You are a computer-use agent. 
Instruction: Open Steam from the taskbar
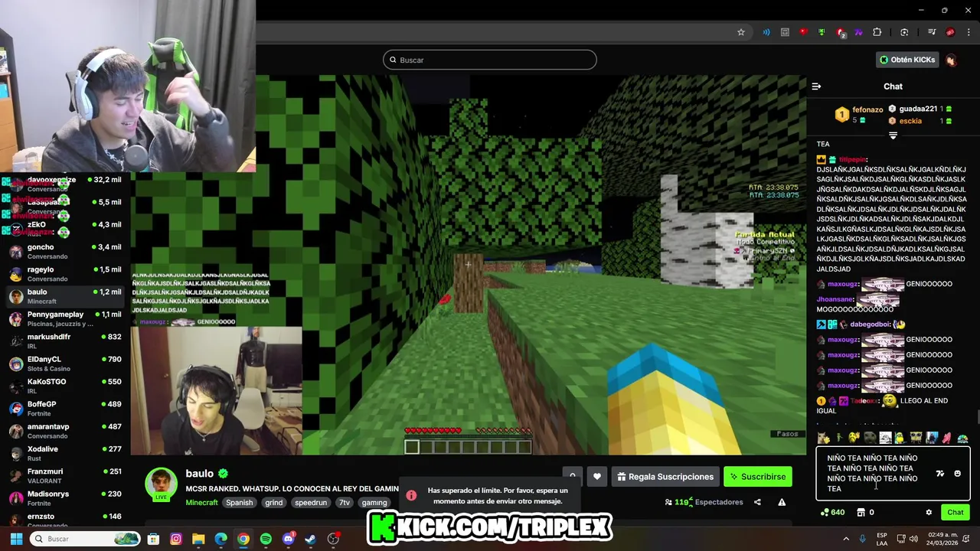pos(310,539)
